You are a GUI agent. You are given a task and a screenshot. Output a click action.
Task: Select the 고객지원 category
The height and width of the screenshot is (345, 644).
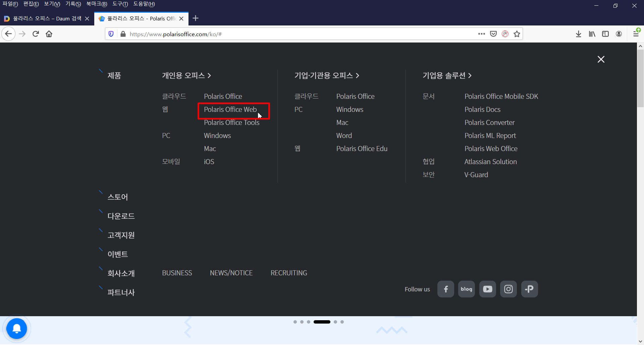[121, 235]
